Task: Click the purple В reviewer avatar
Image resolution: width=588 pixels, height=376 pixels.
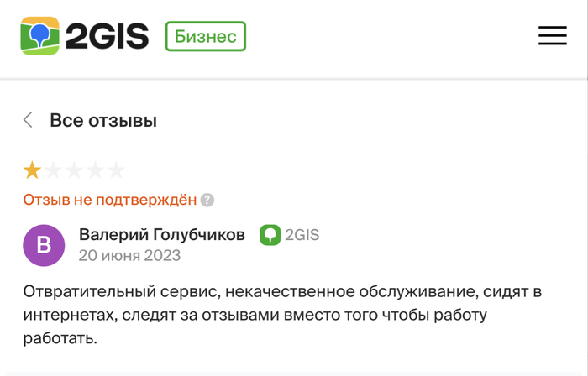Action: click(45, 245)
